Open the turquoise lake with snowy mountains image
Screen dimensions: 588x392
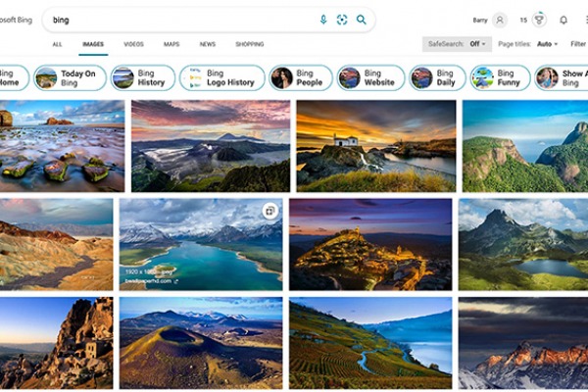tap(201, 244)
